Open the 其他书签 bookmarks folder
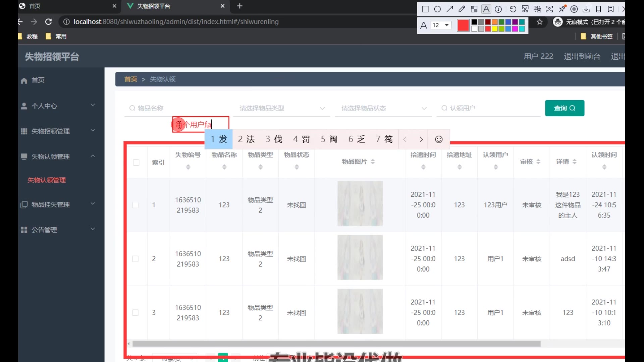Image resolution: width=644 pixels, height=362 pixels. [x=597, y=36]
